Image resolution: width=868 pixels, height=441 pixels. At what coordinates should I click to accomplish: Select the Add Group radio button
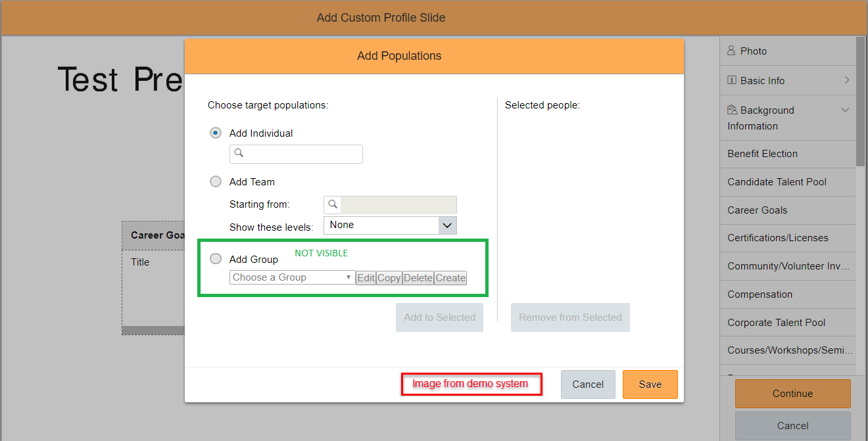click(x=216, y=259)
